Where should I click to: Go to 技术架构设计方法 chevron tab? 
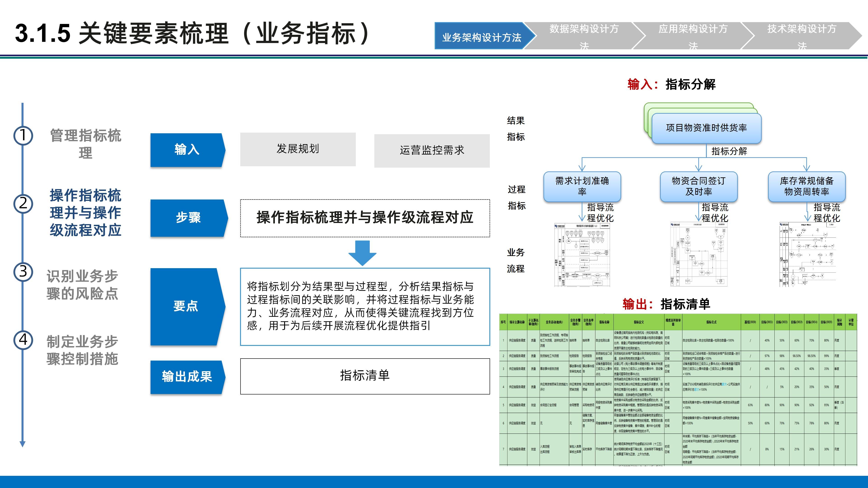[802, 36]
